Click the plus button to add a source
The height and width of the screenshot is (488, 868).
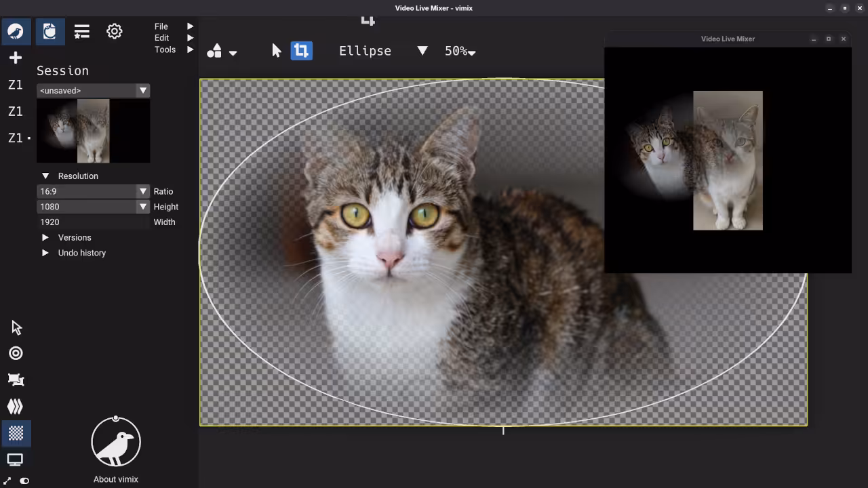16,58
